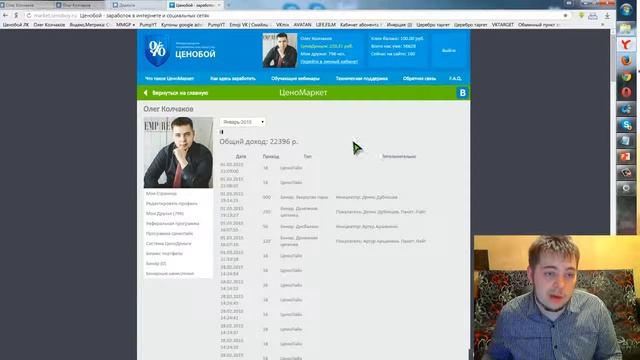Open the browser downloads arrow icon
This screenshot has width=640, height=360.
607,16
